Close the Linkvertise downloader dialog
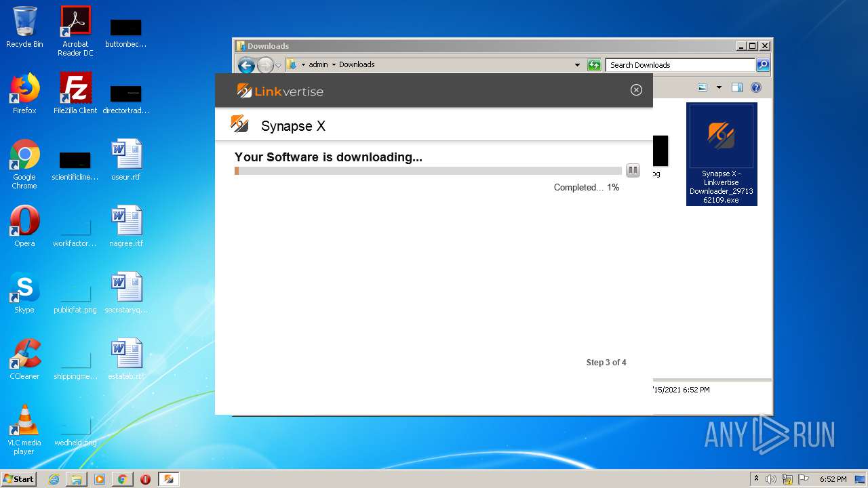This screenshot has width=868, height=488. (x=636, y=90)
